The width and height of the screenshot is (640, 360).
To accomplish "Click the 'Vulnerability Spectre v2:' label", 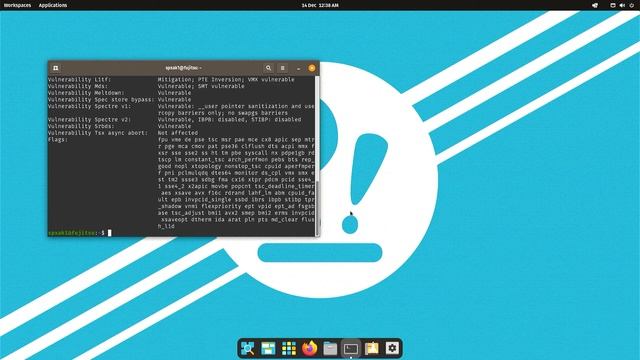I will (x=89, y=120).
